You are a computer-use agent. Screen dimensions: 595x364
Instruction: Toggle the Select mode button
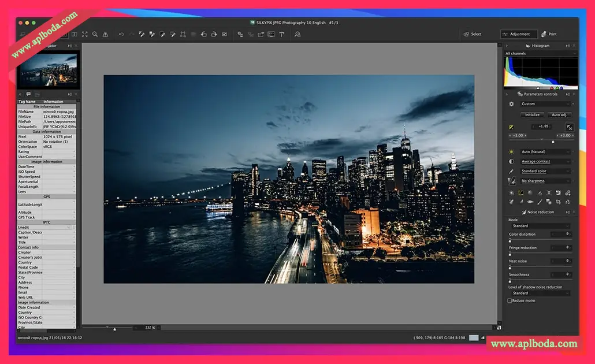pos(471,34)
